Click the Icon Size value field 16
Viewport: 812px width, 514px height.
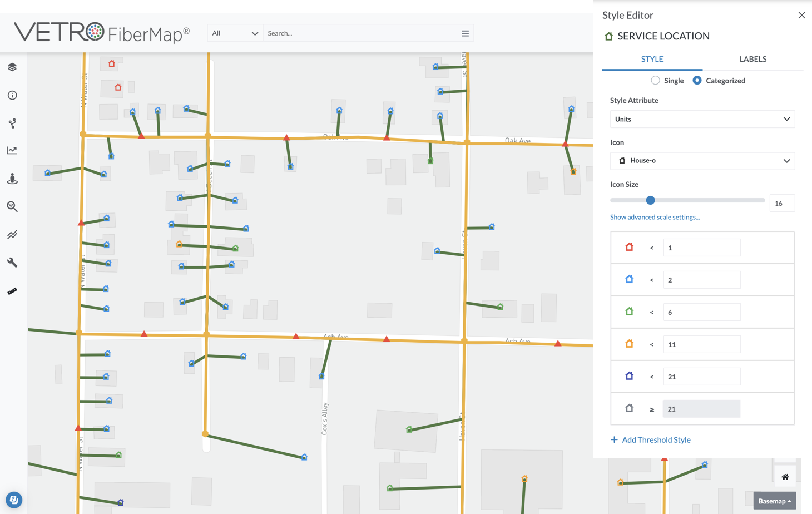pos(782,203)
